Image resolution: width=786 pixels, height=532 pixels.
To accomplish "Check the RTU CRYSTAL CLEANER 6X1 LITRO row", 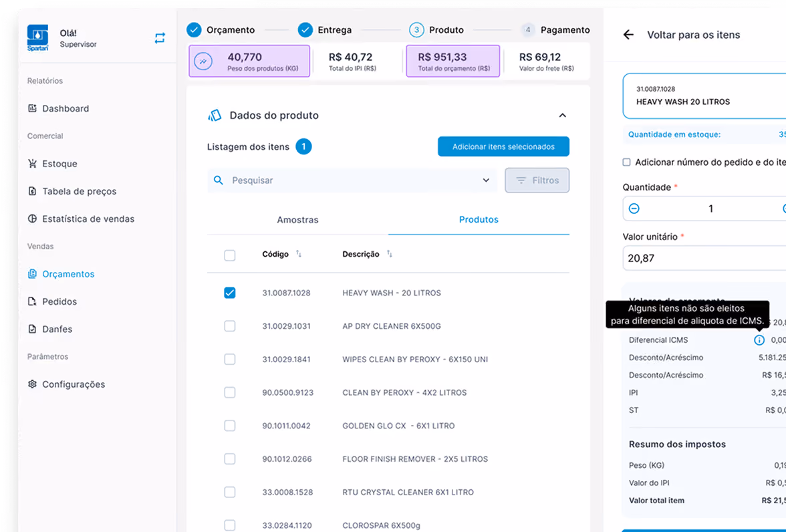I will click(230, 492).
